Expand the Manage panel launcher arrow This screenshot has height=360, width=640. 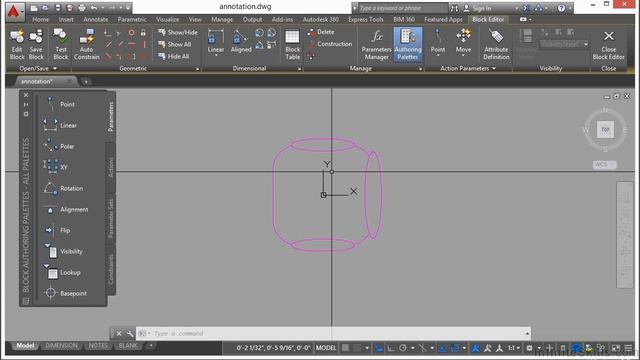click(420, 69)
